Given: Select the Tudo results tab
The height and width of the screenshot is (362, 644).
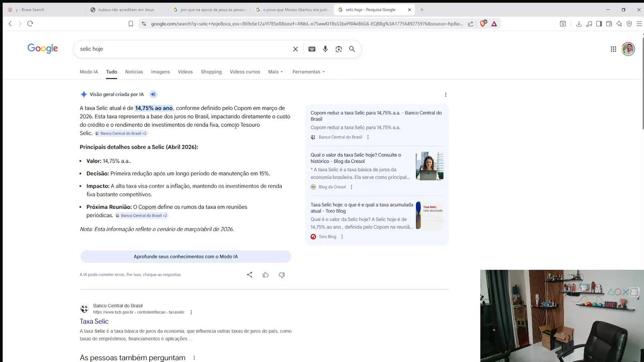Looking at the screenshot, I should (x=111, y=72).
